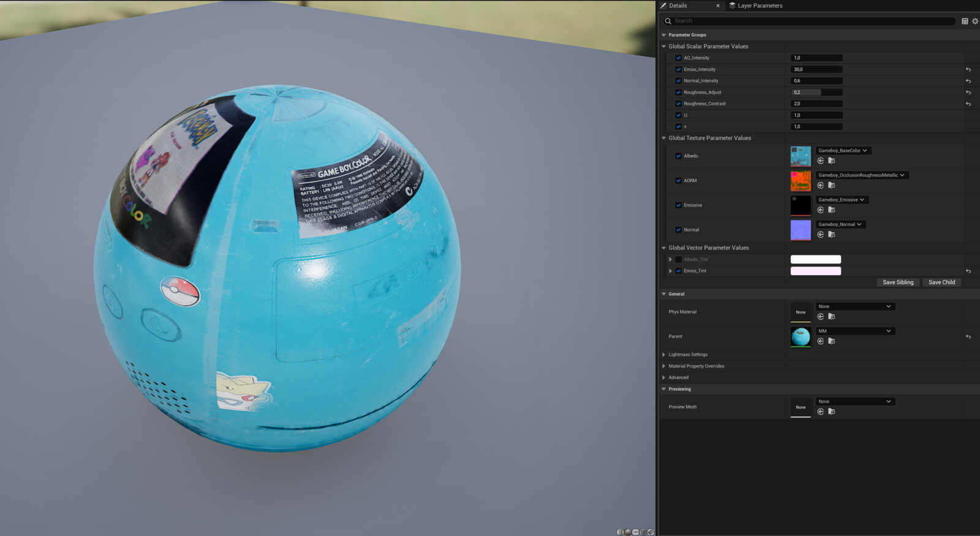Toggle Roughness_Contrast parameter override
The width and height of the screenshot is (980, 536).
click(678, 104)
